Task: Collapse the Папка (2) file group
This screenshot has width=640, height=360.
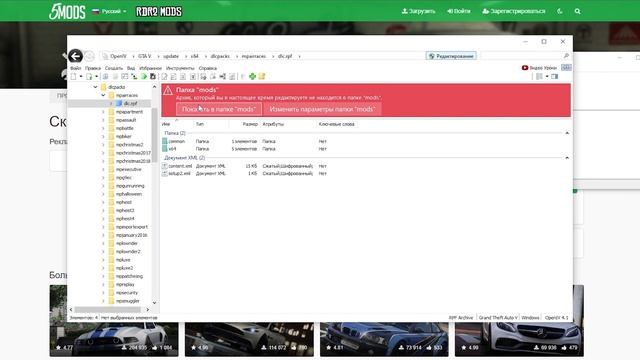Action: 567,133
